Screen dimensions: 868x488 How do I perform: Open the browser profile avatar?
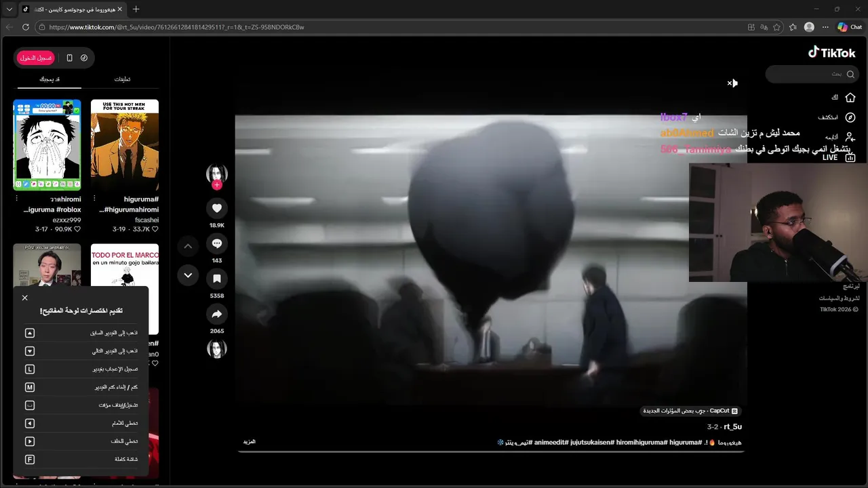[x=809, y=27]
